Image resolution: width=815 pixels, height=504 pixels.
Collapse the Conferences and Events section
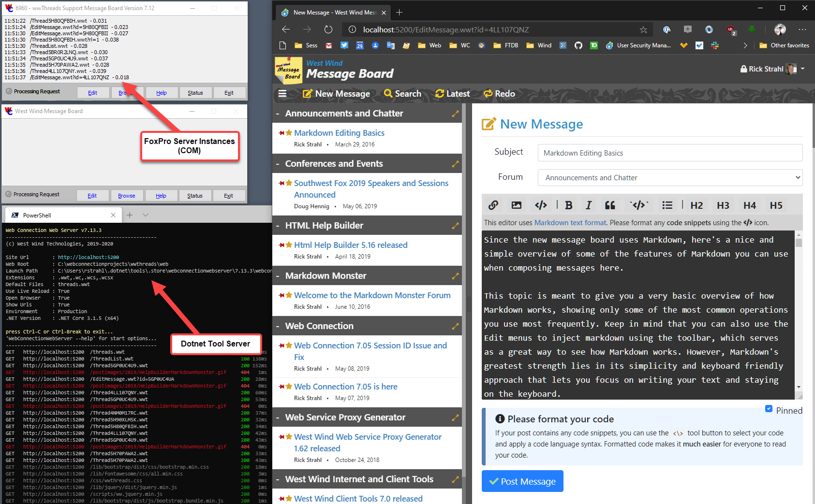(278, 164)
